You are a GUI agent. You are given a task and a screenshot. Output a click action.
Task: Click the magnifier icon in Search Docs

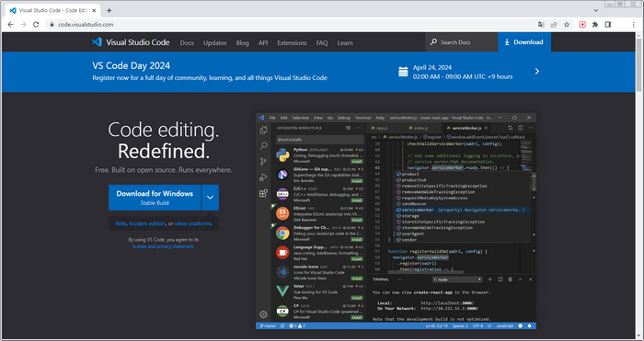(433, 42)
